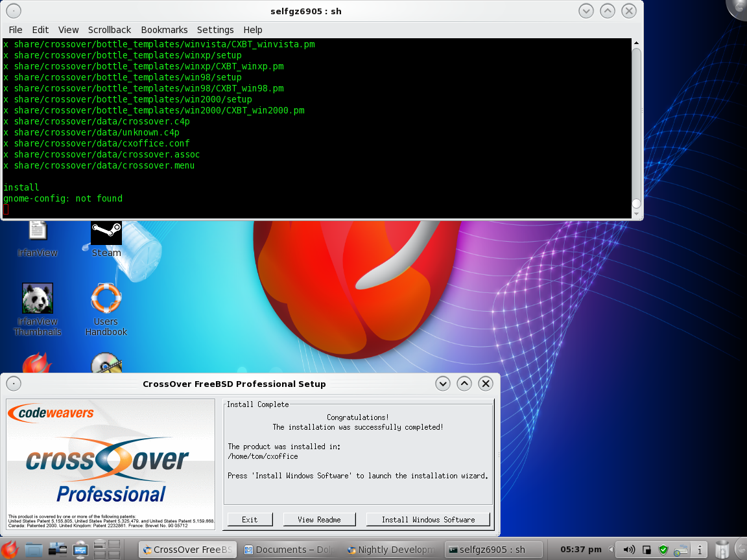Screen dimensions: 747x560
Task: Open the trash can in panel
Action: click(x=722, y=550)
